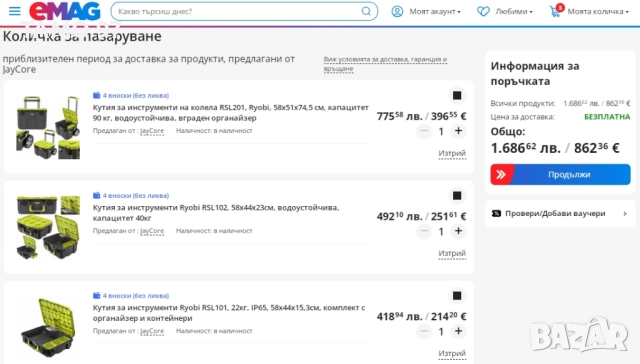Select the 418.94 лв. price text
This screenshot has height=364, width=640.
pyautogui.click(x=399, y=316)
